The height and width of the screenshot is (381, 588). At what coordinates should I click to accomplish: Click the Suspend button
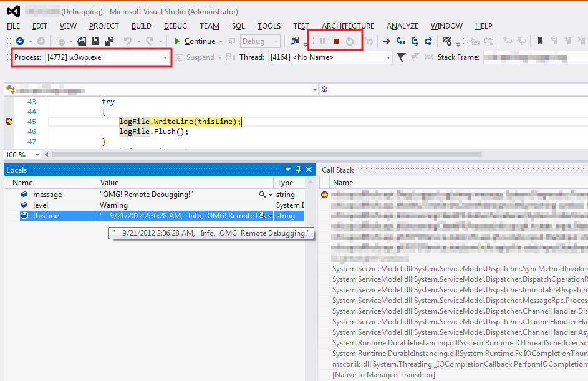coord(195,57)
